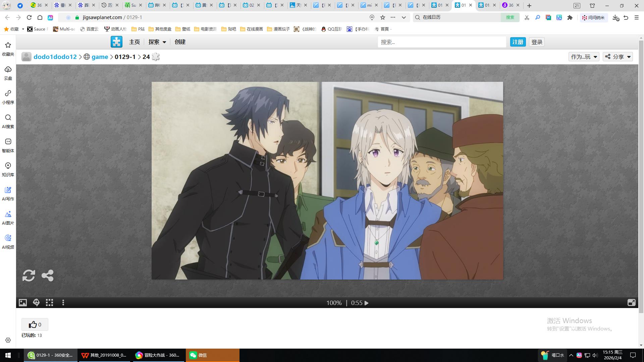Screen dimensions: 644x362
Task: Toggle fullscreen mode for the puzzle
Action: [x=631, y=303]
